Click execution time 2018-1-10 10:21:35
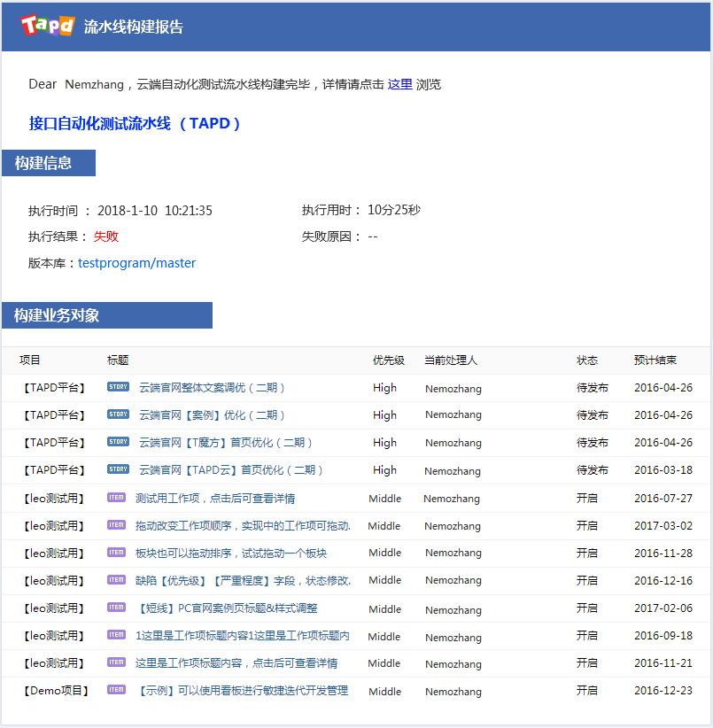The width and height of the screenshot is (713, 728). 155,211
